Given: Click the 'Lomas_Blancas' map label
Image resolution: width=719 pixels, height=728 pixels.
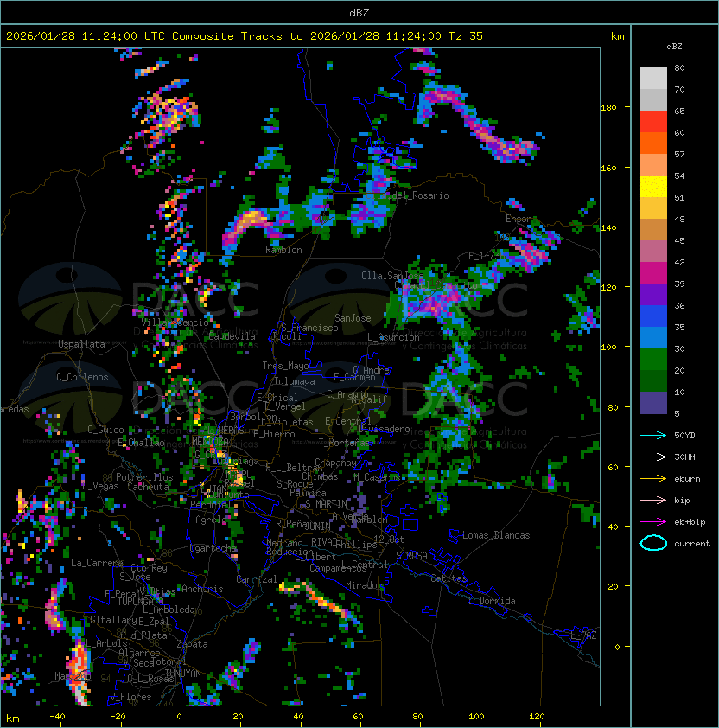Looking at the screenshot, I should 496,535.
